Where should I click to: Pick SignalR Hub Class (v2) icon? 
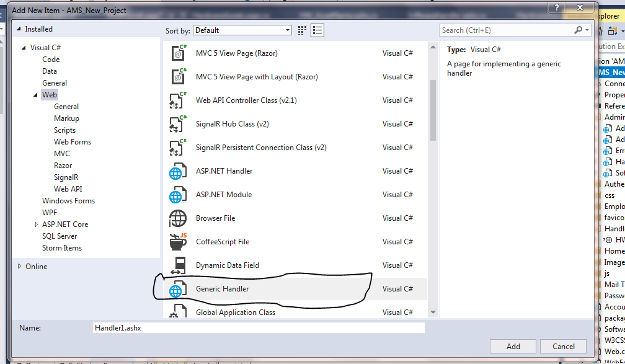(x=178, y=123)
